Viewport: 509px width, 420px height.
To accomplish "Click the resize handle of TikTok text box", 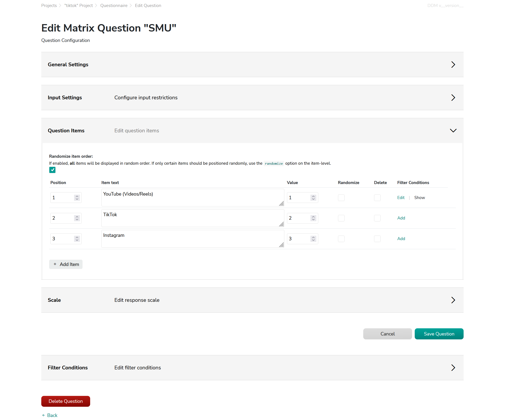I will click(281, 224).
